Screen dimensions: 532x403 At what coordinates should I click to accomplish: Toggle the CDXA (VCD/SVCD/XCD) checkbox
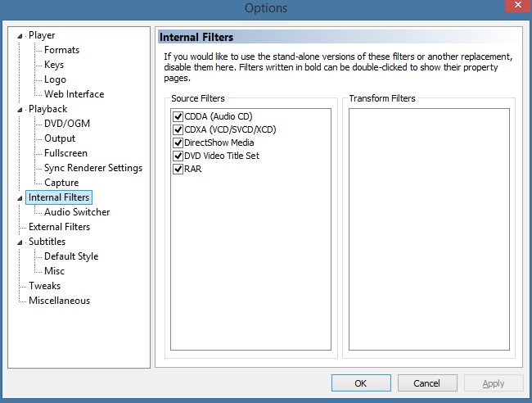178,129
